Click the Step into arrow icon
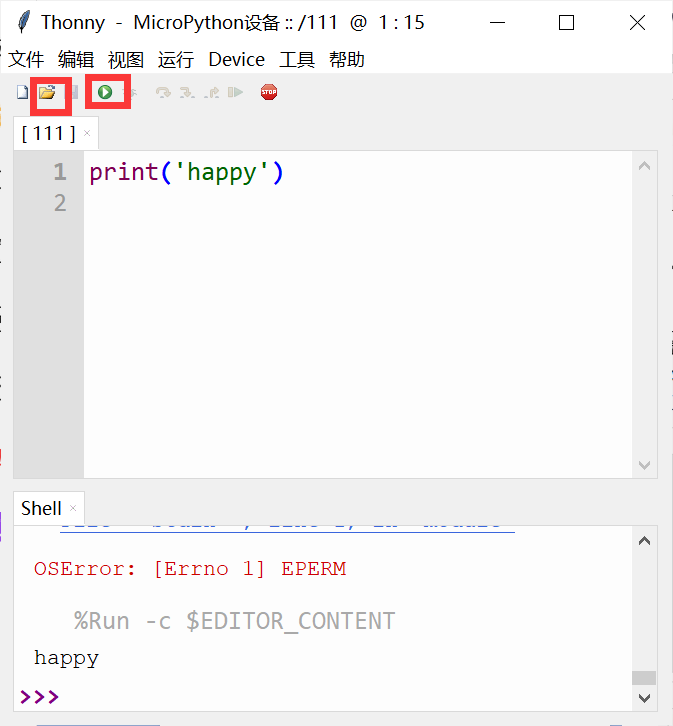This screenshot has width=673, height=726. tap(187, 93)
